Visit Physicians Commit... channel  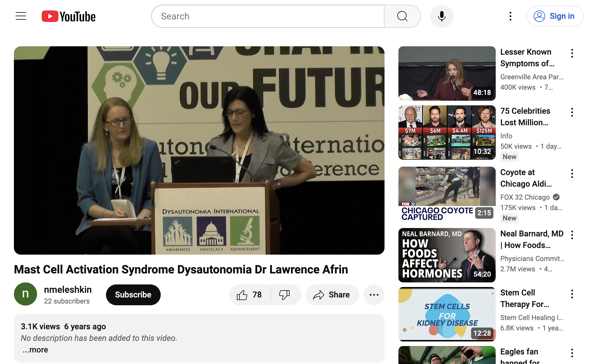point(532,259)
